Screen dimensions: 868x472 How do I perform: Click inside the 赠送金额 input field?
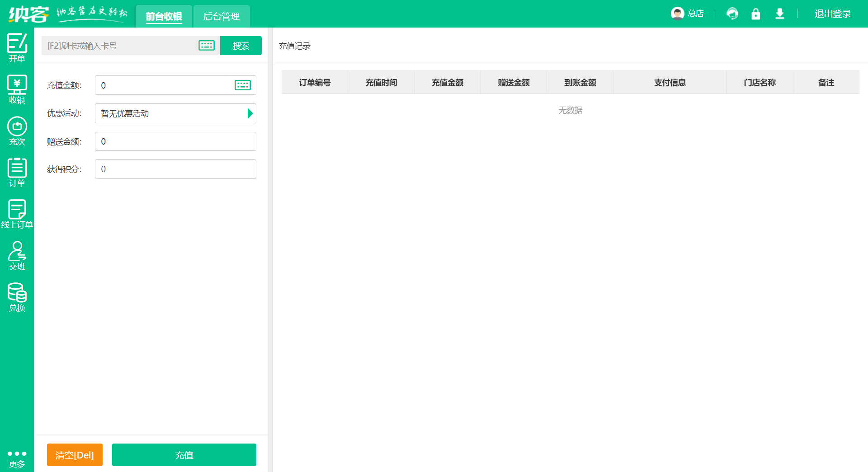[x=175, y=141]
